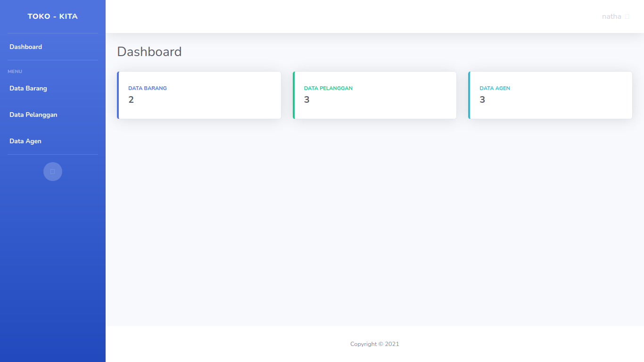Click the user icon beside natha
Screen dimensions: 644x362
627,16
